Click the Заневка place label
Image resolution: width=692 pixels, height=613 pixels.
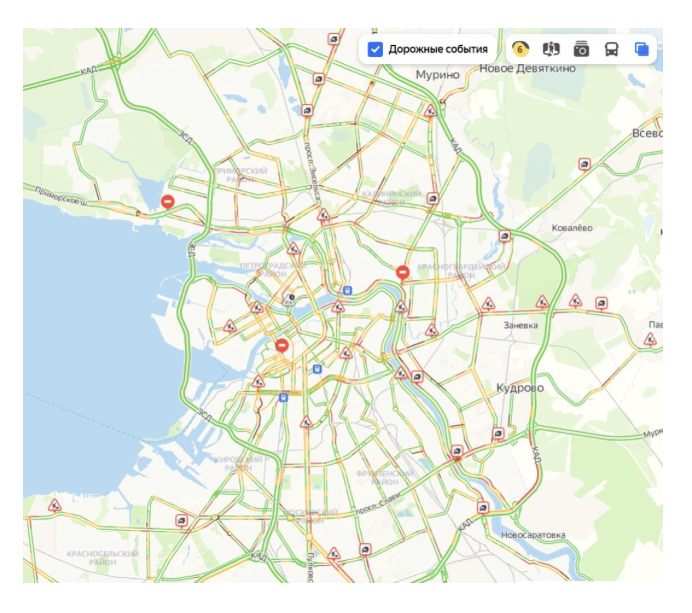tap(520, 325)
